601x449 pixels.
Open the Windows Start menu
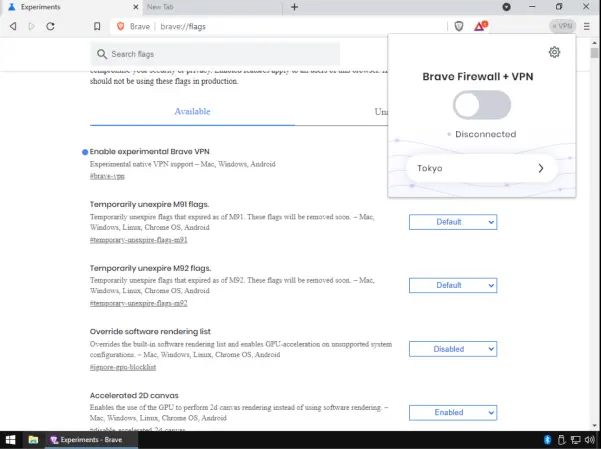(11, 440)
